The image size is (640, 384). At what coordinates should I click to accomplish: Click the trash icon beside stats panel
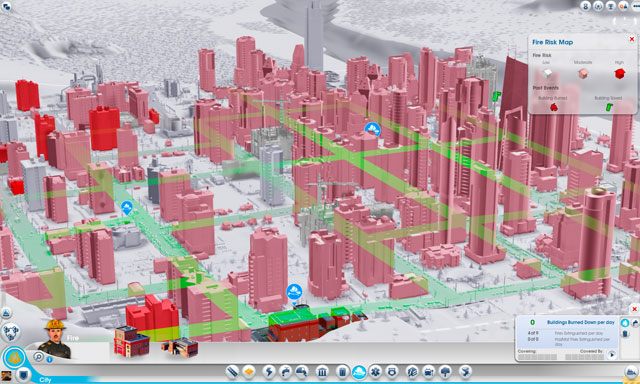coord(625,334)
